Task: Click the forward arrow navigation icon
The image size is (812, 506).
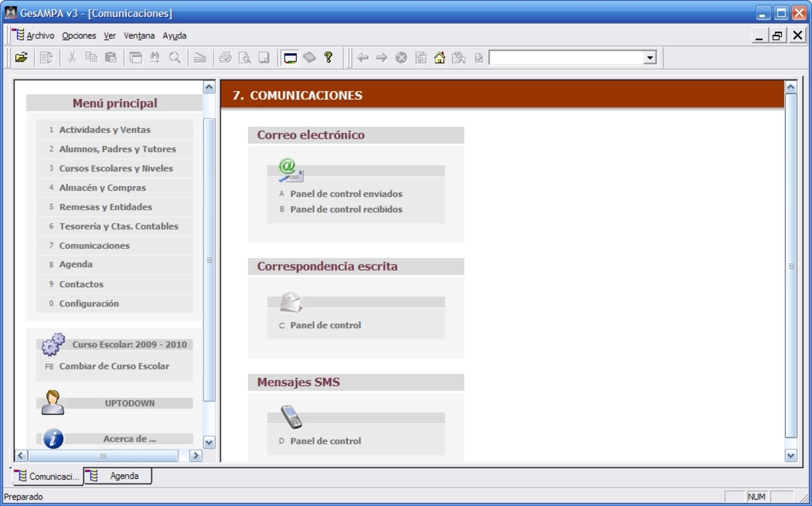Action: (x=382, y=58)
